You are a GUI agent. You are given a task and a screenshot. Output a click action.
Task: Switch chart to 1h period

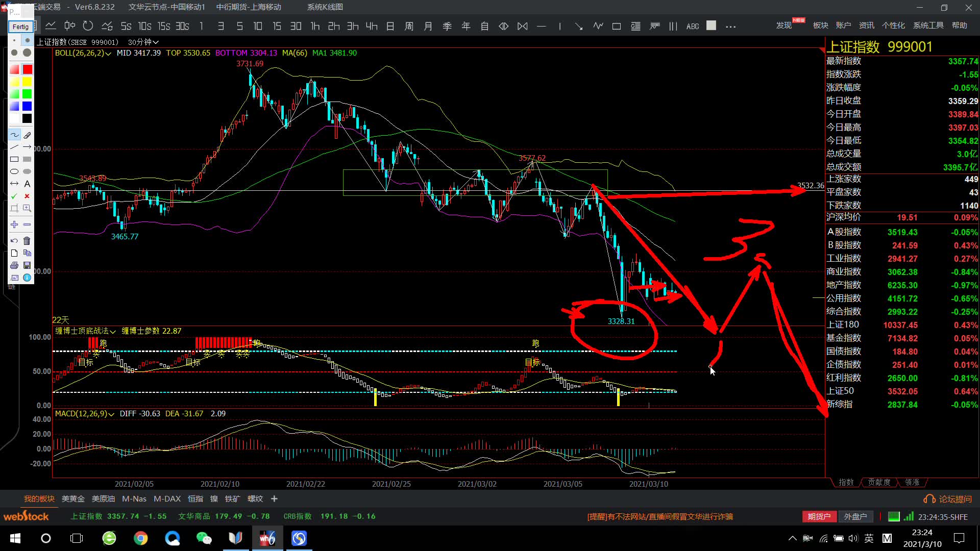tap(315, 26)
